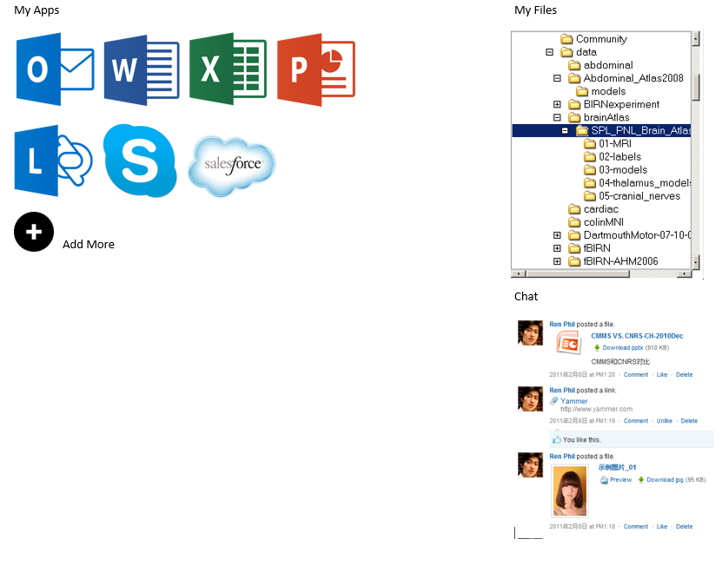Select the cardiac folder in tree

(600, 209)
